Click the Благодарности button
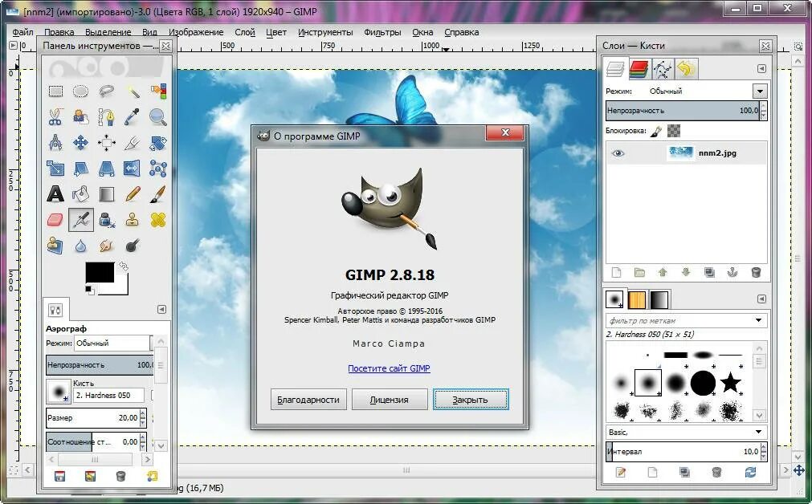Viewport: 812px width, 504px height. 308,400
